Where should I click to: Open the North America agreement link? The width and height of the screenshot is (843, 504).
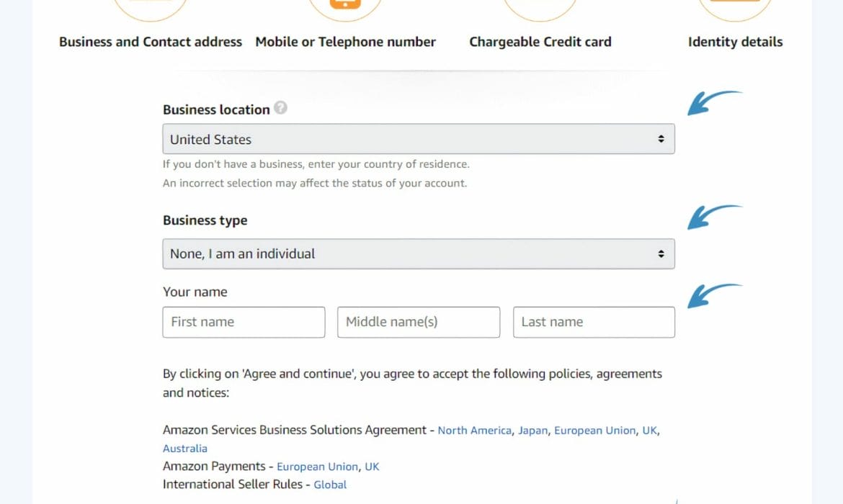(474, 431)
